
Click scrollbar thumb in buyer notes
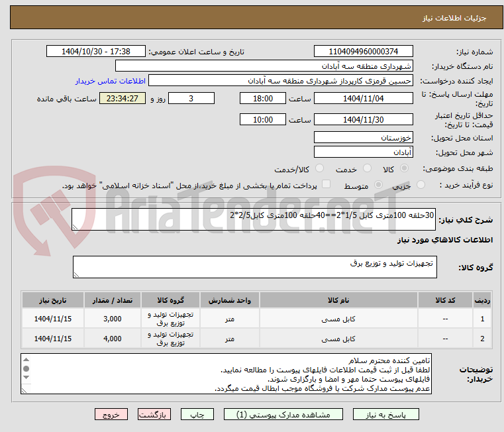click(26, 368)
